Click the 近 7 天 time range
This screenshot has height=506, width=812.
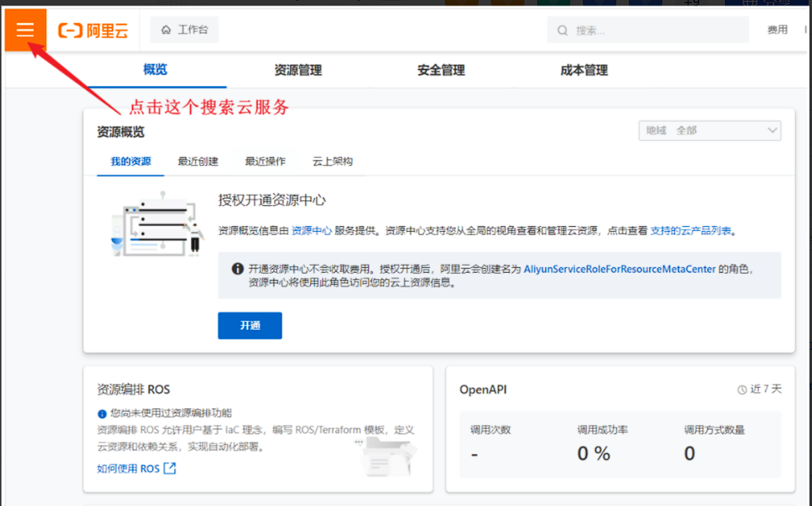click(x=766, y=389)
